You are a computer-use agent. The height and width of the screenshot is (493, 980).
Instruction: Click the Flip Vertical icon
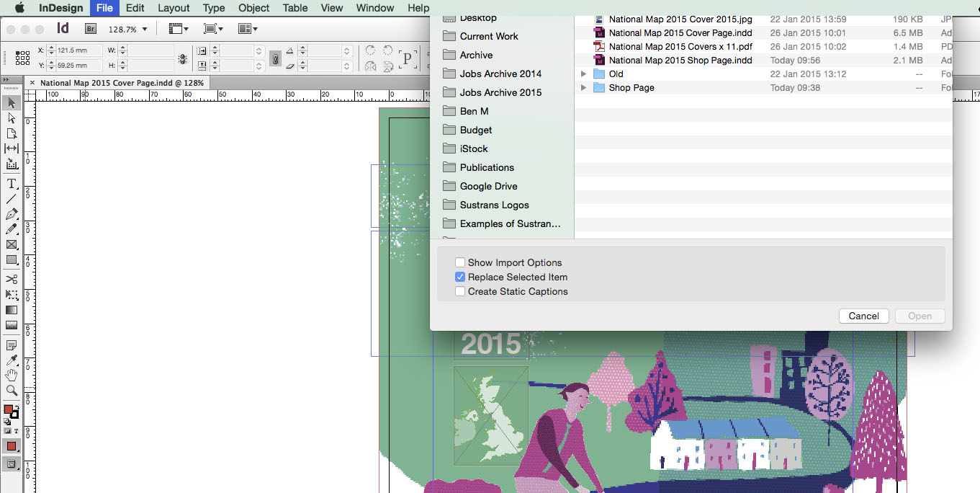click(389, 66)
